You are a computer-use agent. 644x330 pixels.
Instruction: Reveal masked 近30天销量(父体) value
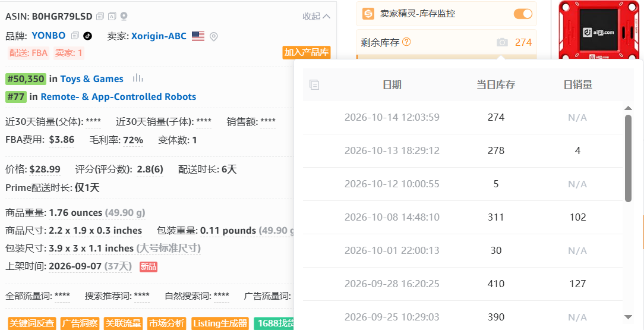tap(93, 122)
